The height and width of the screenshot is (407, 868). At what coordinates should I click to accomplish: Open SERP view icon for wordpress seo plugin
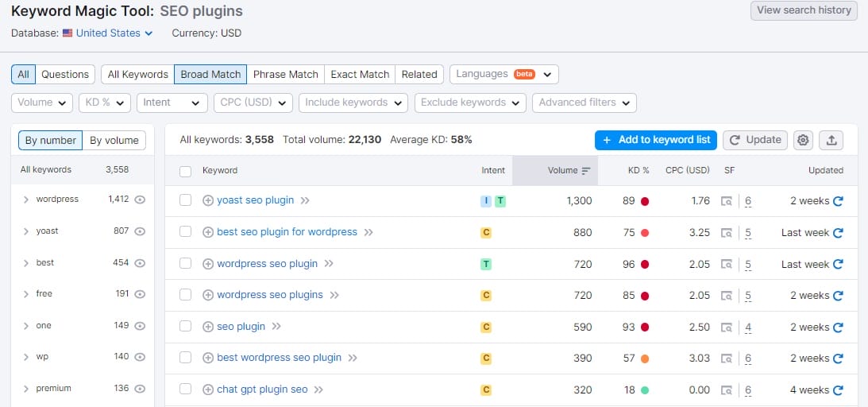tap(727, 264)
